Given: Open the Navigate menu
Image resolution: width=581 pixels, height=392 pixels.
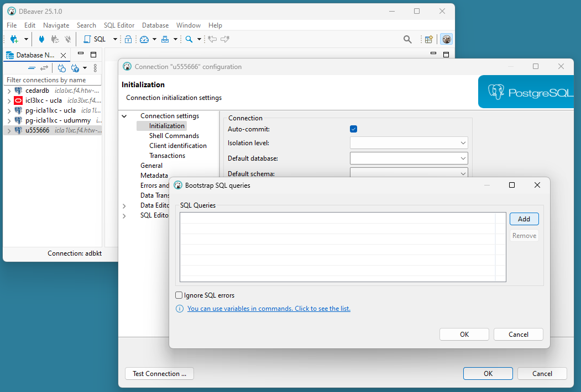Looking at the screenshot, I should coord(56,25).
